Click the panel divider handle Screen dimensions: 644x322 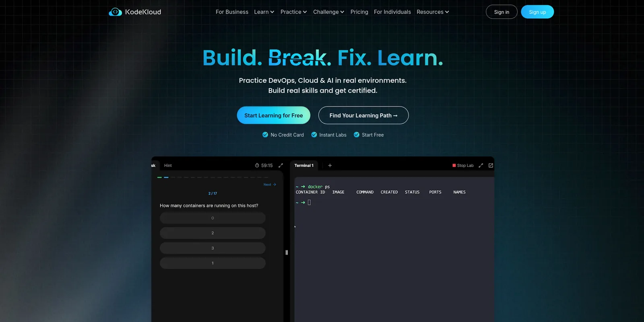[x=287, y=252]
